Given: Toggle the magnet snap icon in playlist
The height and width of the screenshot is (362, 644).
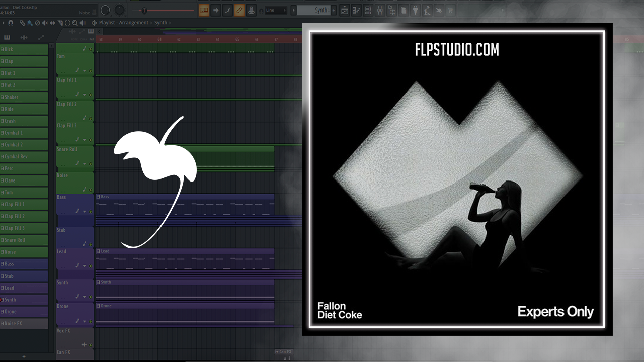Looking at the screenshot, I should (11, 23).
